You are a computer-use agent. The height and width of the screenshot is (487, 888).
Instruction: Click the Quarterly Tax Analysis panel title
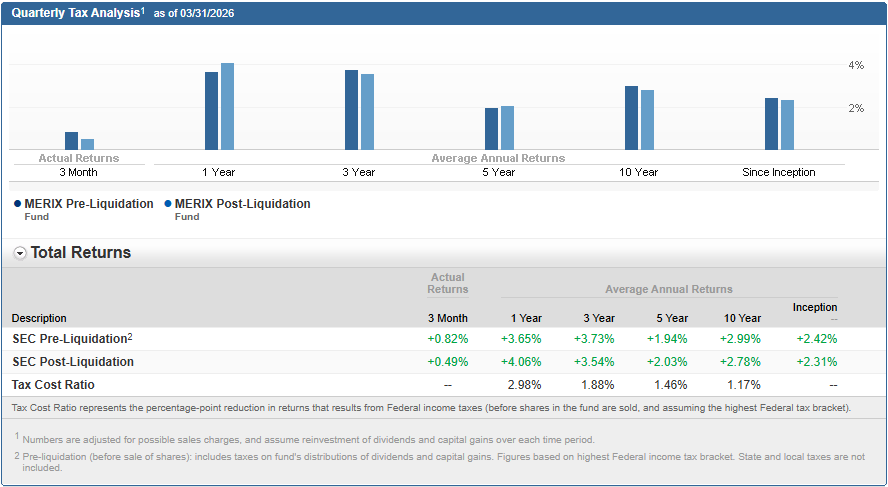point(76,12)
